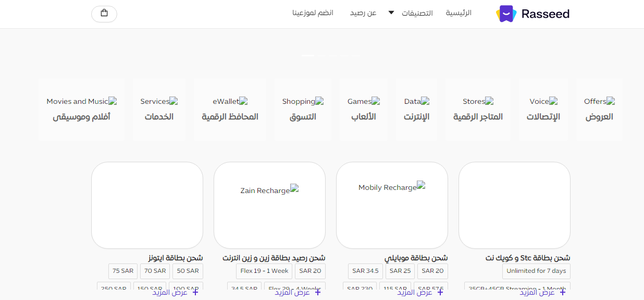The image size is (644, 300).
Task: Select the Shopping category tile
Action: pos(303,110)
